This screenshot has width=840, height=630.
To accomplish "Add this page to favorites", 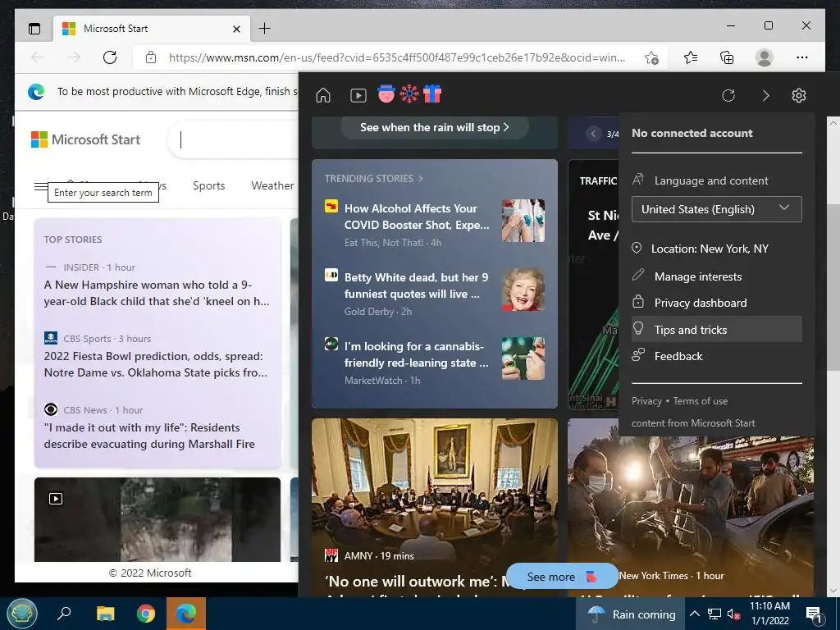I will [x=651, y=57].
